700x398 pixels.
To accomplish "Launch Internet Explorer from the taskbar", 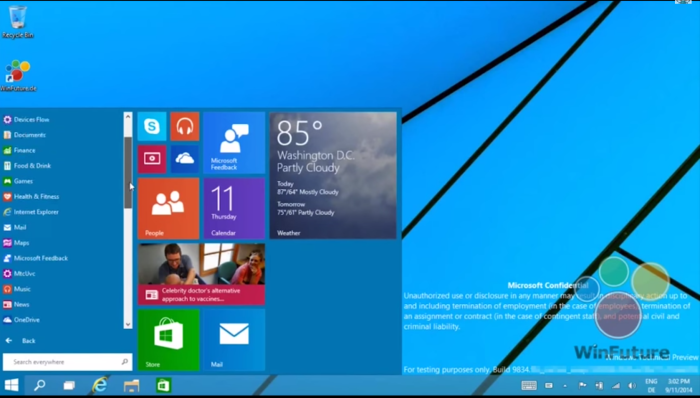I will tap(100, 385).
